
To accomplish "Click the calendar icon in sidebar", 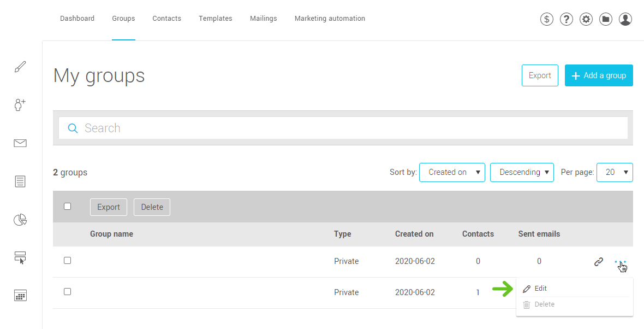I will click(x=20, y=296).
